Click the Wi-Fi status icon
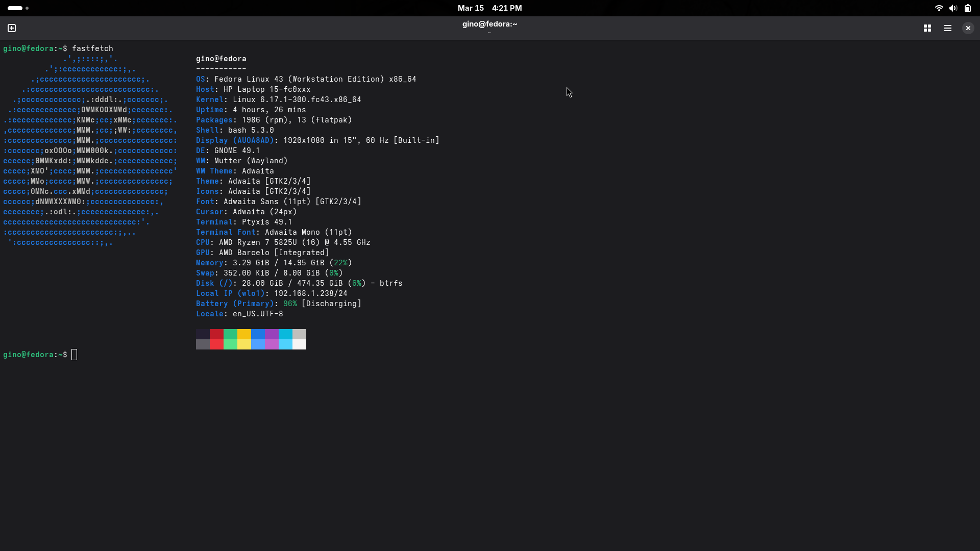This screenshot has height=551, width=980. pyautogui.click(x=939, y=8)
